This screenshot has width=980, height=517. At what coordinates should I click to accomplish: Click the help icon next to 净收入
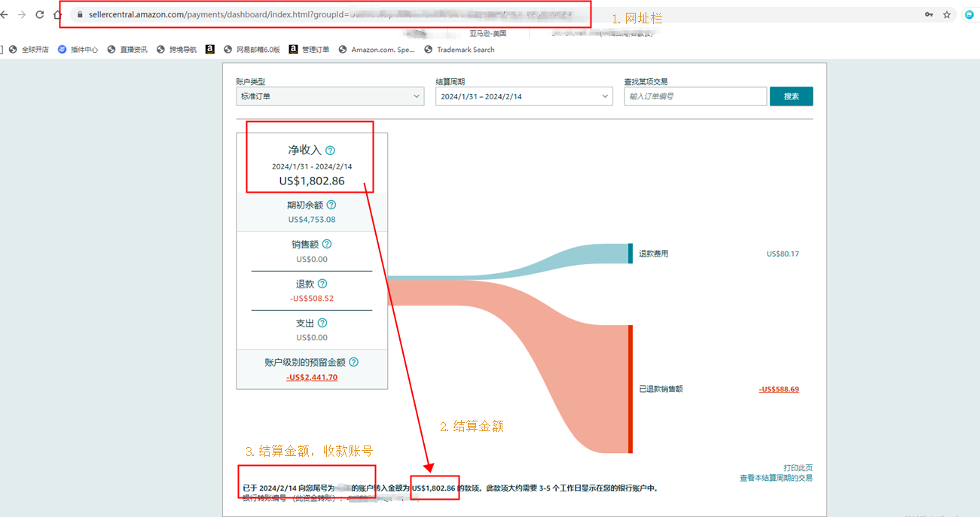(x=330, y=151)
